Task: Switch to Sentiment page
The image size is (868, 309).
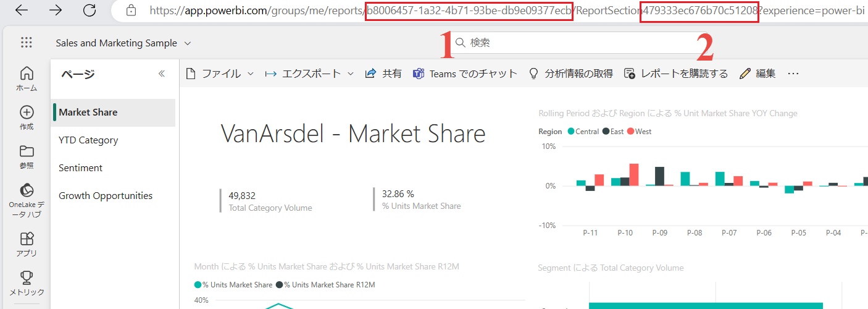Action: click(x=114, y=168)
